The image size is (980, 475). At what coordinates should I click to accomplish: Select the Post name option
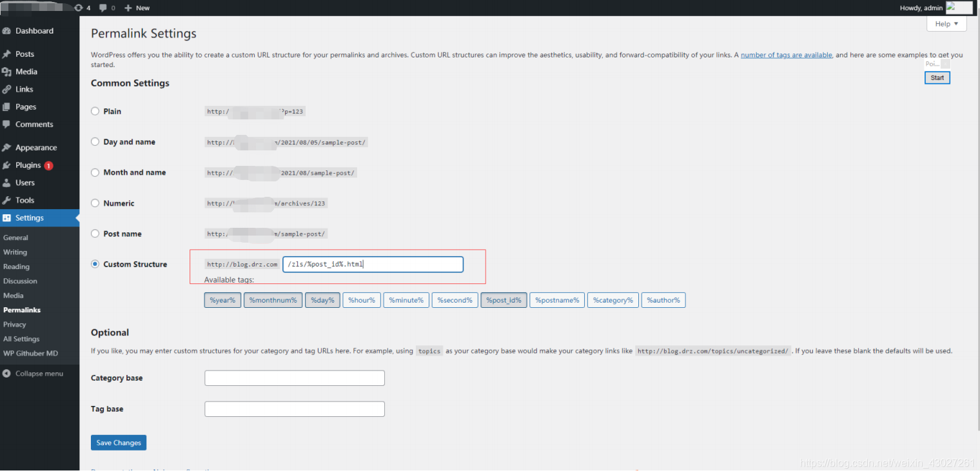pyautogui.click(x=95, y=234)
